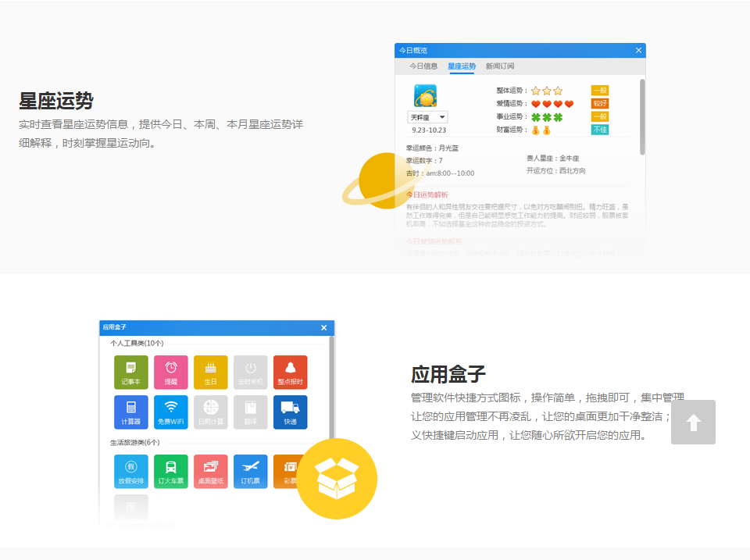The image size is (750, 560).
Task: Open the 快递 express delivery truck tile
Action: pyautogui.click(x=291, y=412)
